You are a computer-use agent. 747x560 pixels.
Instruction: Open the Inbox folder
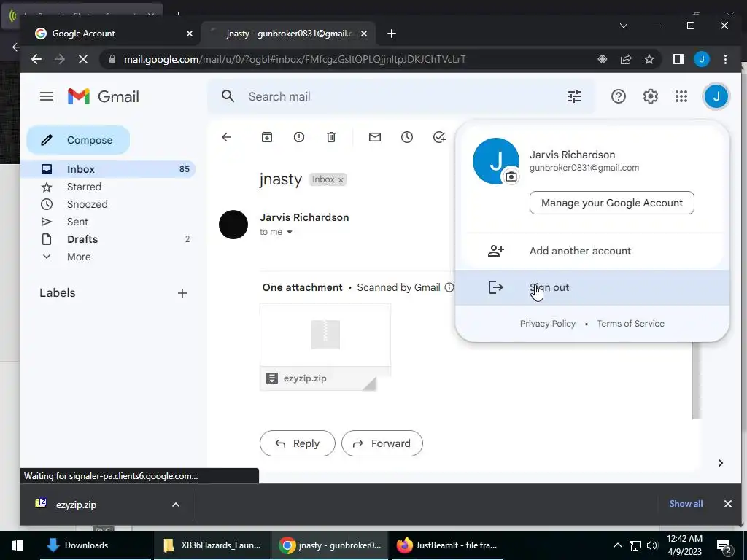(x=108, y=169)
